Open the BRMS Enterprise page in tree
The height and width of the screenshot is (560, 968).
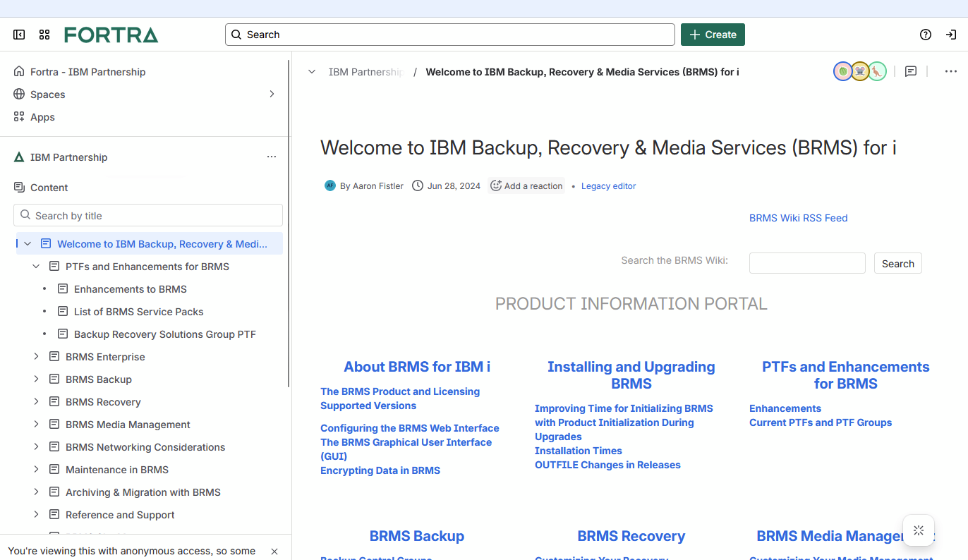tap(105, 357)
